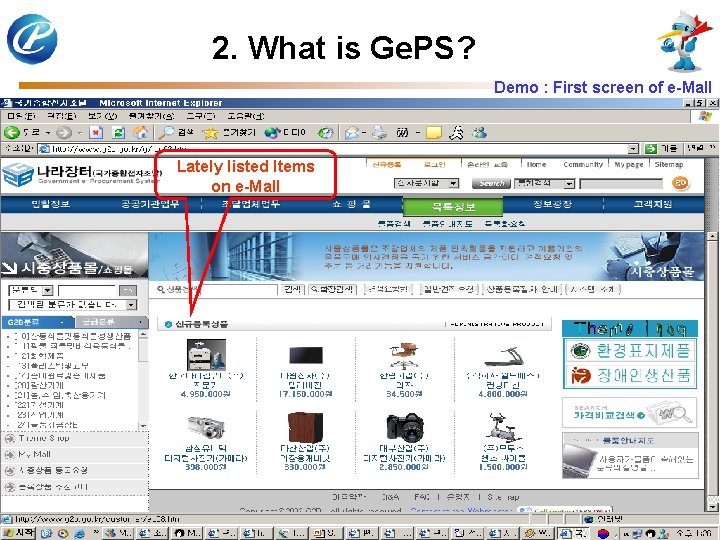The image size is (720, 540).
Task: Open the 가격비교검색 price comparison banner
Action: (x=630, y=413)
